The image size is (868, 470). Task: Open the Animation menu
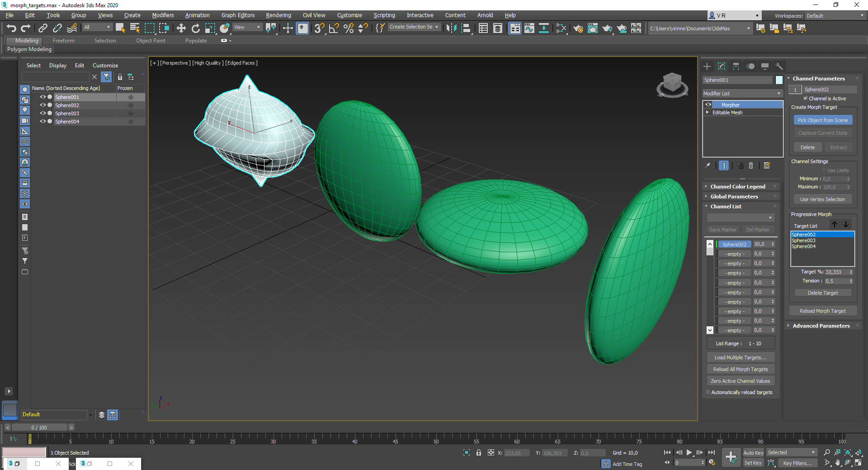click(x=197, y=15)
